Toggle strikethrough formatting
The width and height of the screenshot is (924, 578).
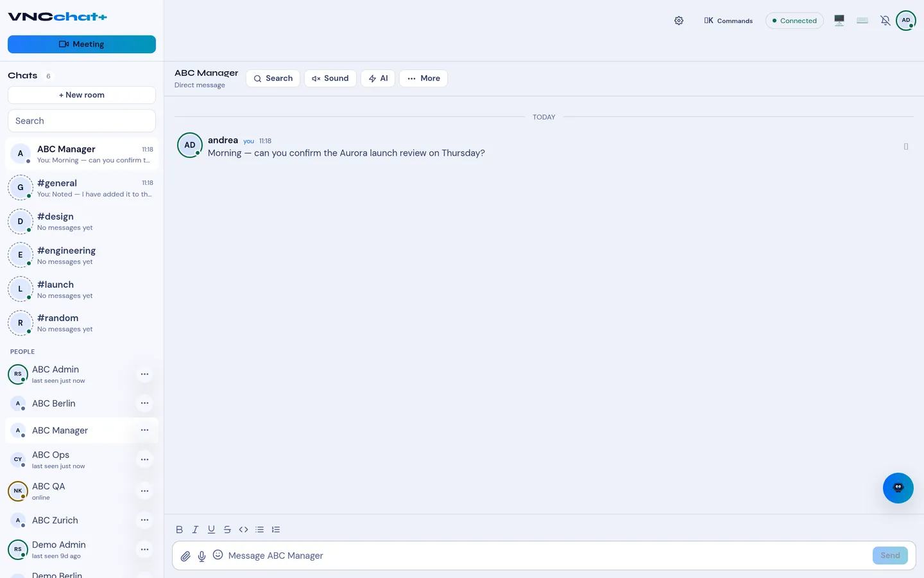(x=227, y=530)
